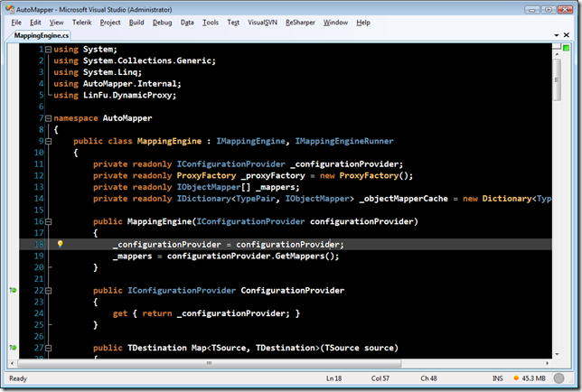The image size is (582, 392).
Task: Open the Data menu
Action: [187, 23]
